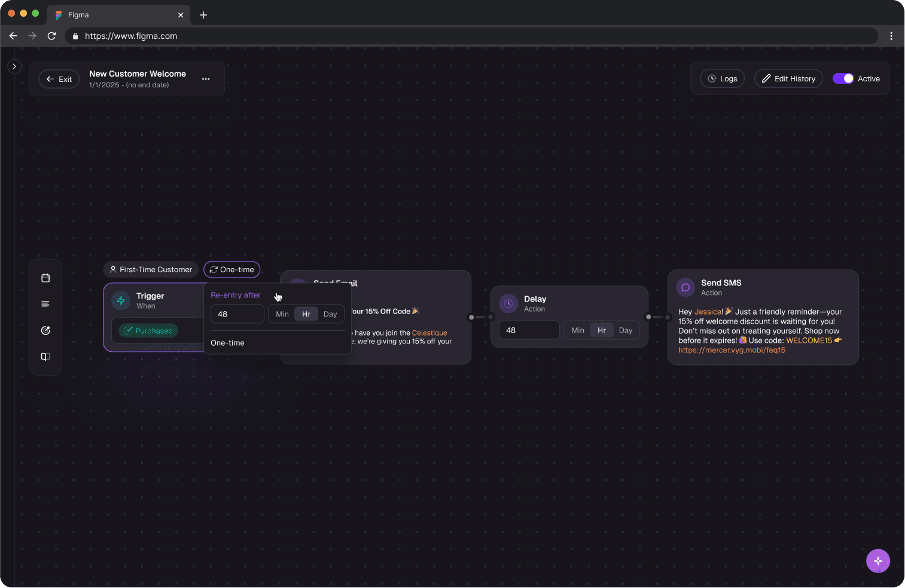The height and width of the screenshot is (588, 905).
Task: Select One-time in the re-entry popup
Action: pos(228,342)
